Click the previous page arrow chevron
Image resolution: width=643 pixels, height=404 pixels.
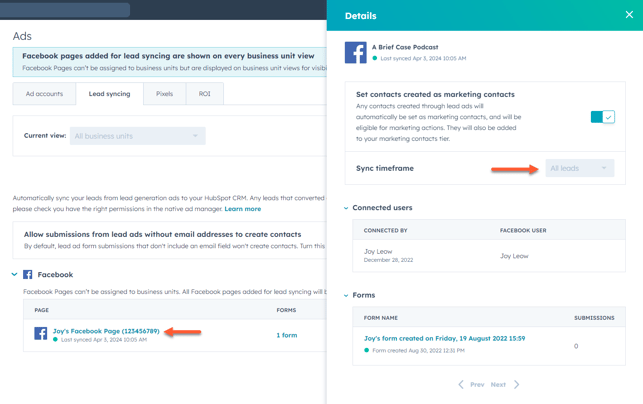pos(461,385)
